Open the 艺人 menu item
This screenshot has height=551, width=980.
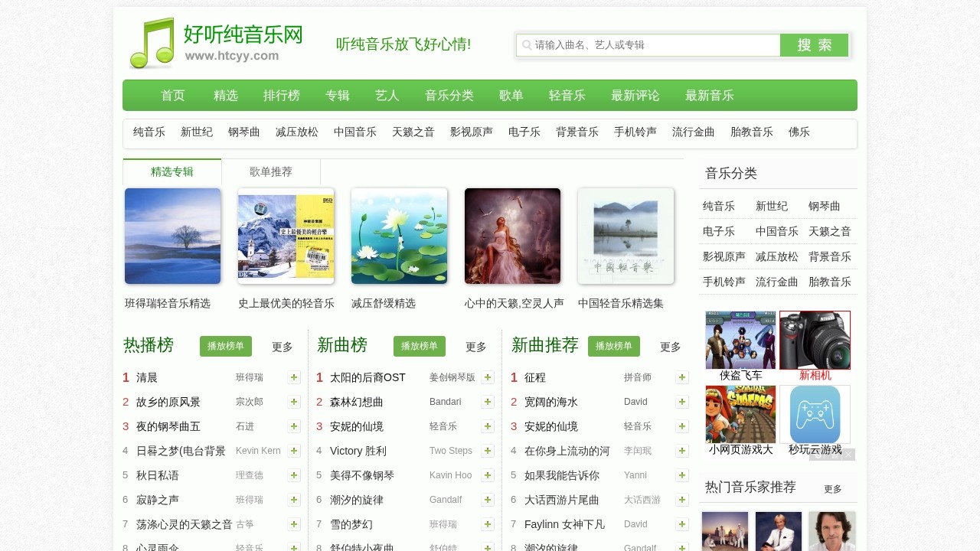click(x=387, y=95)
